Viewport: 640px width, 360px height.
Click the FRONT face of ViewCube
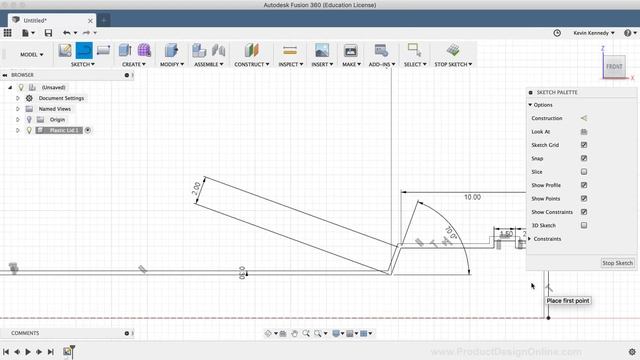click(614, 66)
